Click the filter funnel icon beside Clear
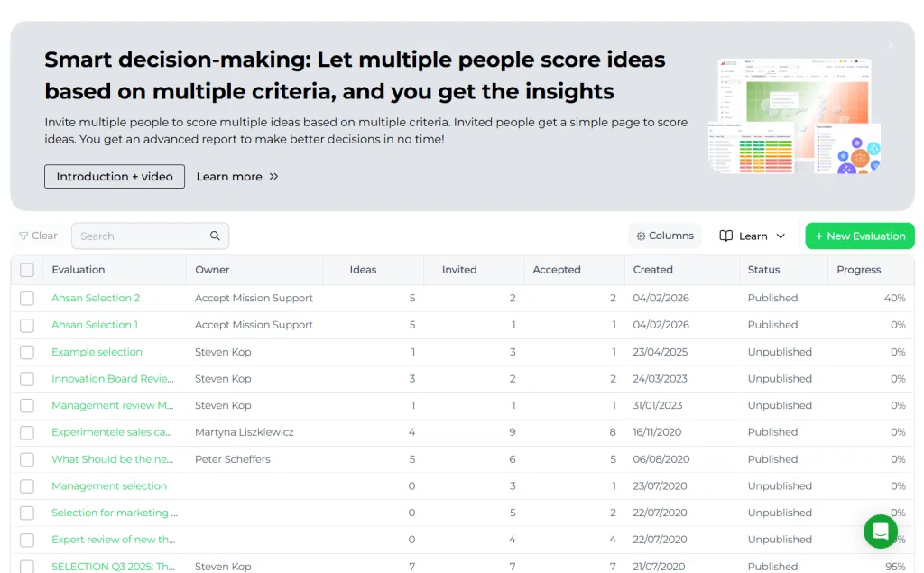Viewport: 924px width, 573px height. point(23,236)
